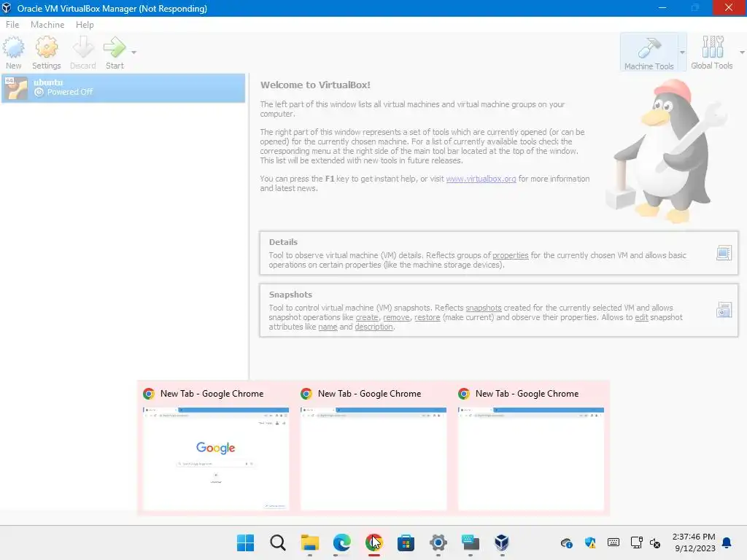Open the taskbar clock and date

tap(694, 542)
